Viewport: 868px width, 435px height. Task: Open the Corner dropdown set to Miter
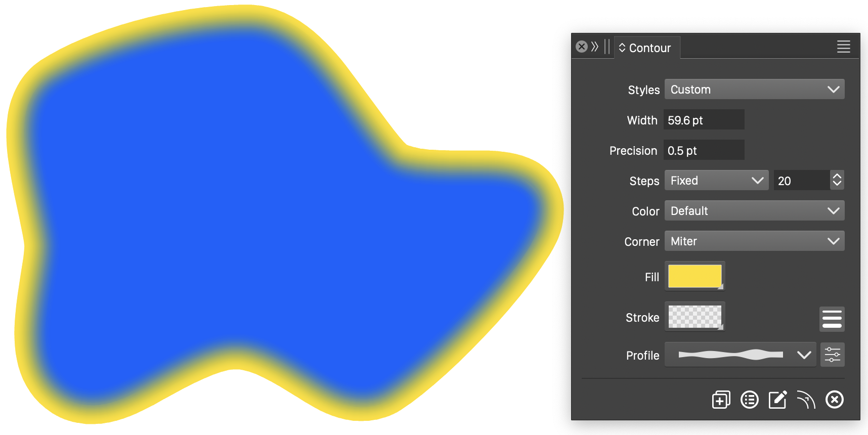click(x=754, y=241)
